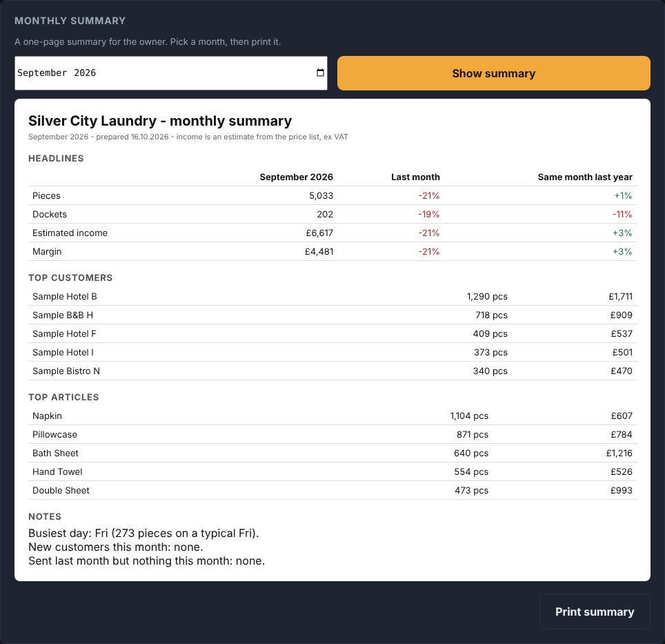This screenshot has width=665, height=644.
Task: Select the Sample Hotel I customer name
Action: pos(63,353)
